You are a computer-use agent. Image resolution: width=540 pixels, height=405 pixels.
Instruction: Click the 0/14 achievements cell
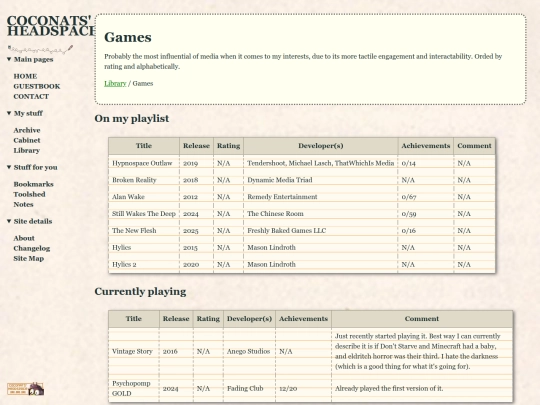tap(426, 163)
